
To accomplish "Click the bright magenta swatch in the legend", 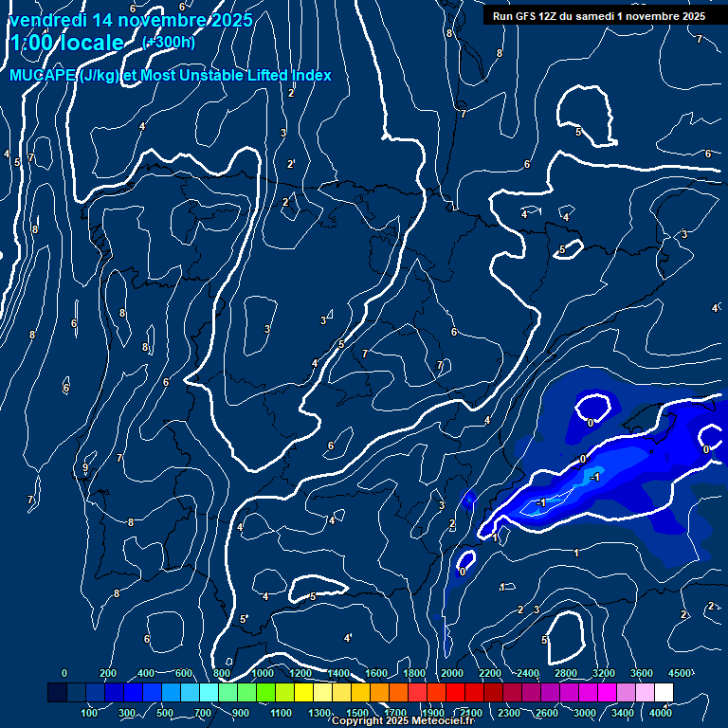I will coord(607,692).
